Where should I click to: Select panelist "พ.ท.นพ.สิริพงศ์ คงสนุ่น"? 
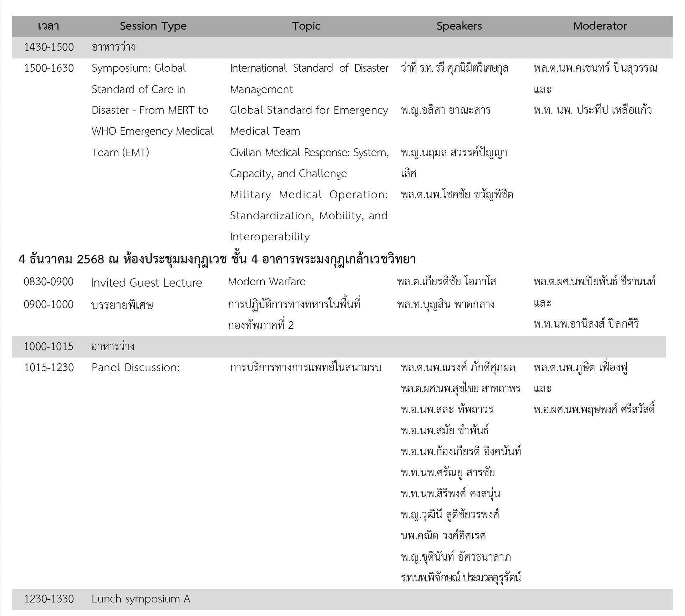click(x=451, y=494)
